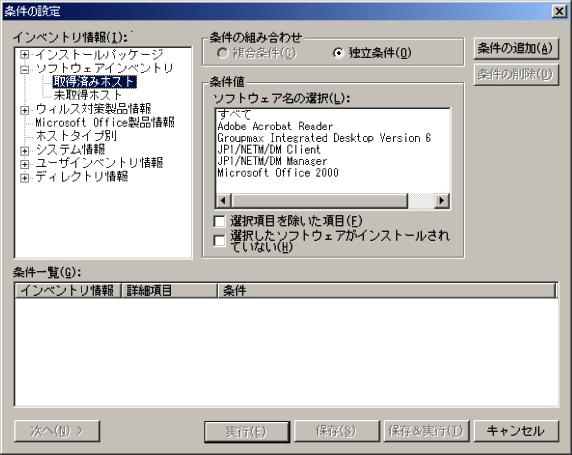Click the 保存 button
The width and height of the screenshot is (572, 455).
coord(336,431)
